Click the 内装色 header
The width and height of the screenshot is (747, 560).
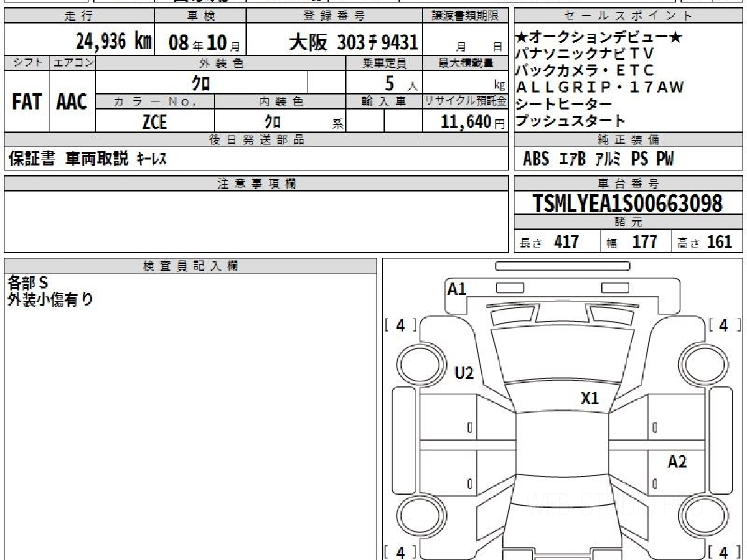click(280, 101)
